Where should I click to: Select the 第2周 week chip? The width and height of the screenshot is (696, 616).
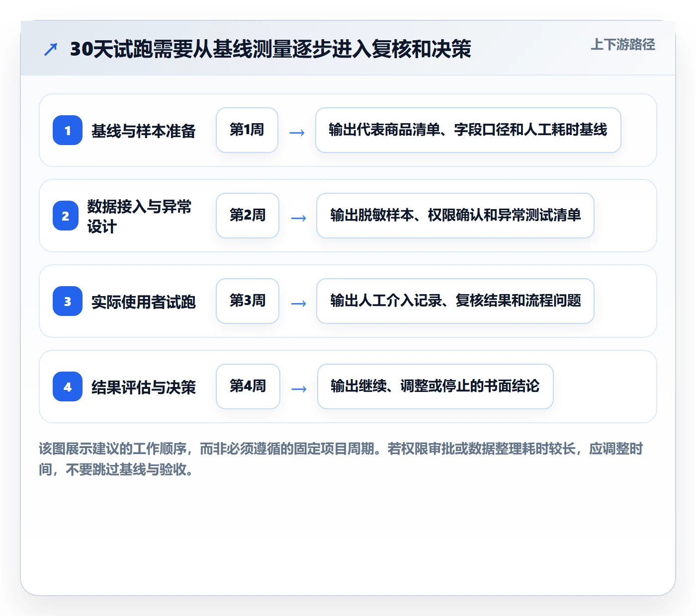click(248, 216)
